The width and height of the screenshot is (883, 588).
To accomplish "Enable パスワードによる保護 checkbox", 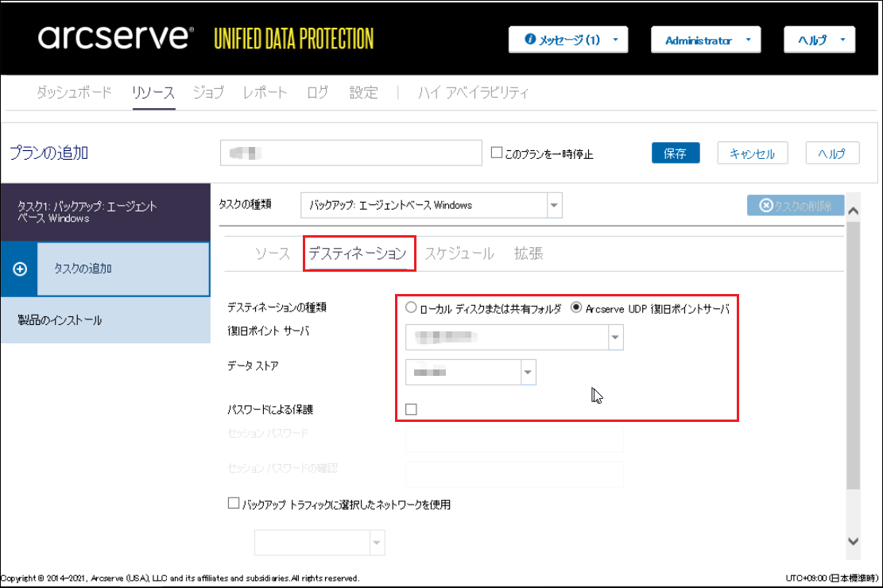I will 411,409.
